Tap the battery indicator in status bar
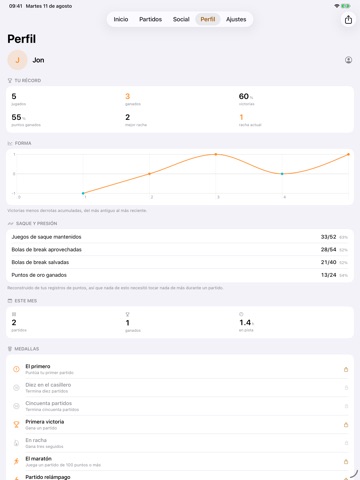This screenshot has height=480, width=360. click(x=346, y=6)
